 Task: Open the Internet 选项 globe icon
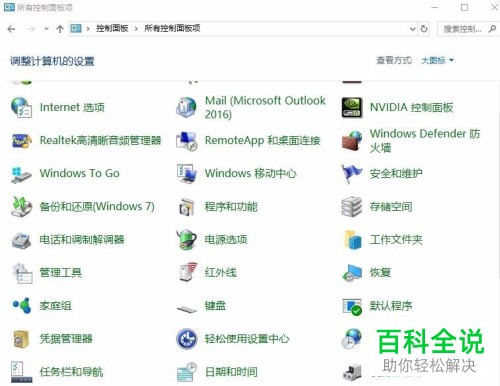pyautogui.click(x=22, y=107)
